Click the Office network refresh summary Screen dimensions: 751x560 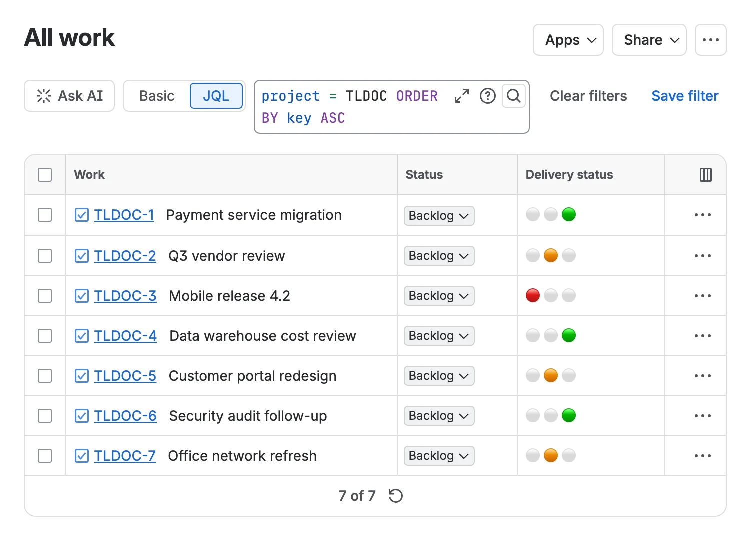(x=242, y=456)
